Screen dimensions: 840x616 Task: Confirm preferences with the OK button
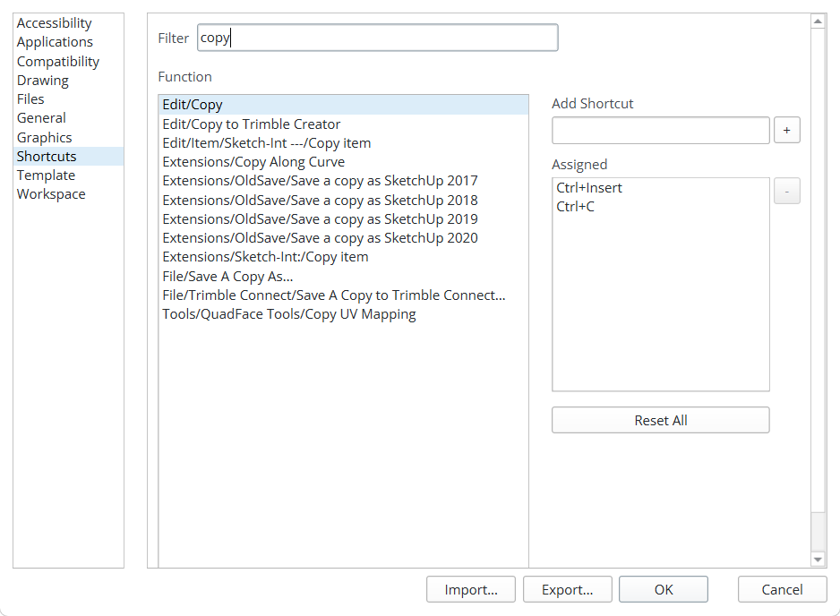click(663, 589)
